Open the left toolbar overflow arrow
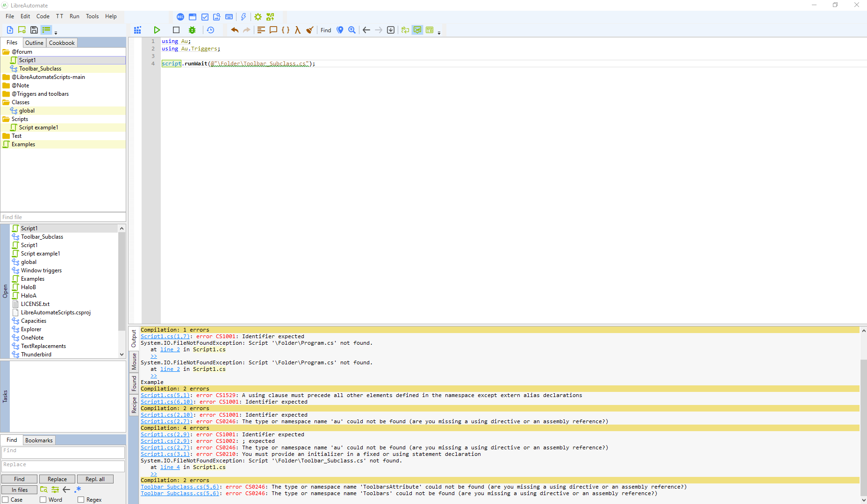 (56, 33)
